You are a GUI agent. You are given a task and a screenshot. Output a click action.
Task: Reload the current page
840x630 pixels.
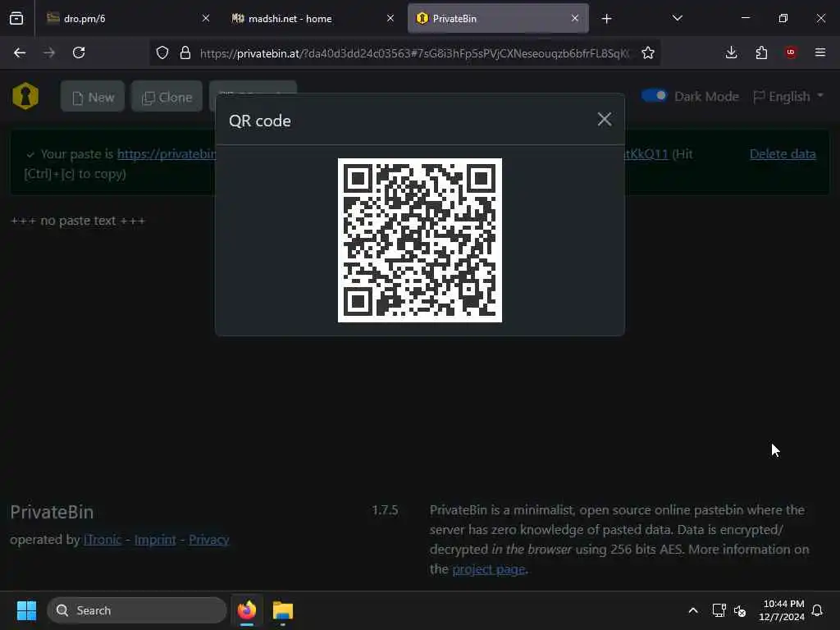79,52
